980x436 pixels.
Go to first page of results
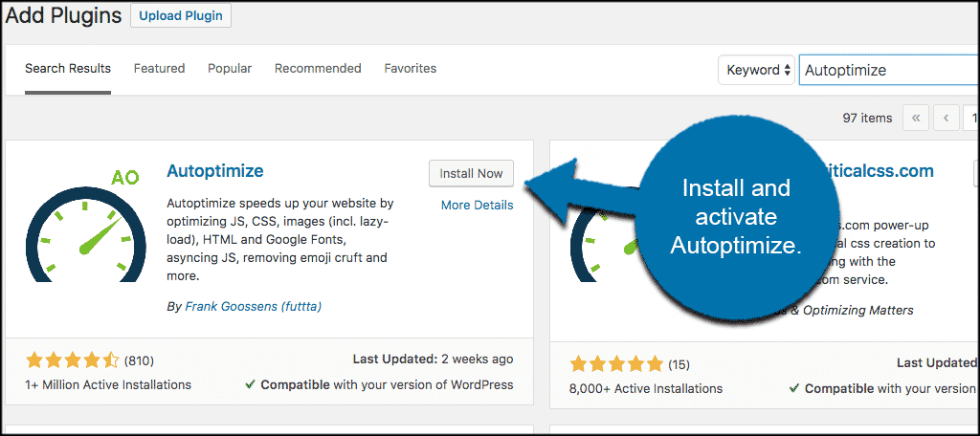[916, 119]
